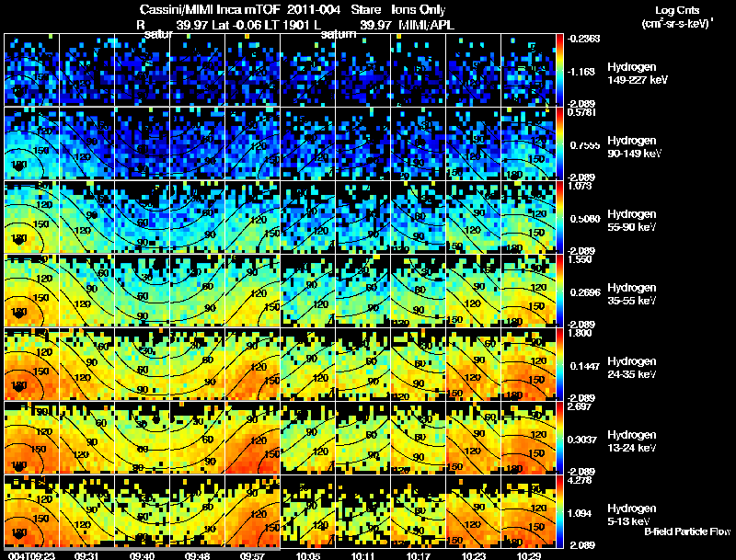Click the 'MIMI/APL' text in the header
The width and height of the screenshot is (736, 560).
point(426,25)
